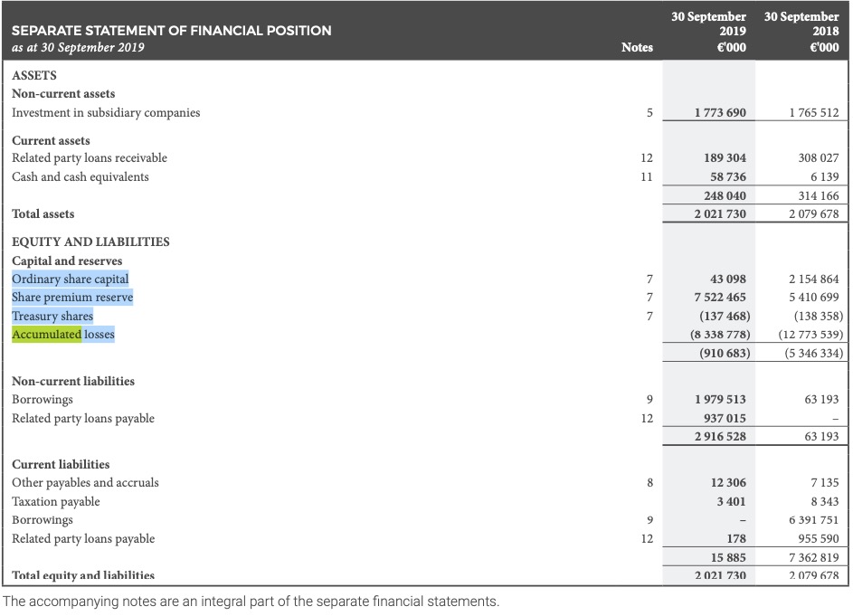Click the "Total assets" row label
853x616 pixels.
(43, 214)
